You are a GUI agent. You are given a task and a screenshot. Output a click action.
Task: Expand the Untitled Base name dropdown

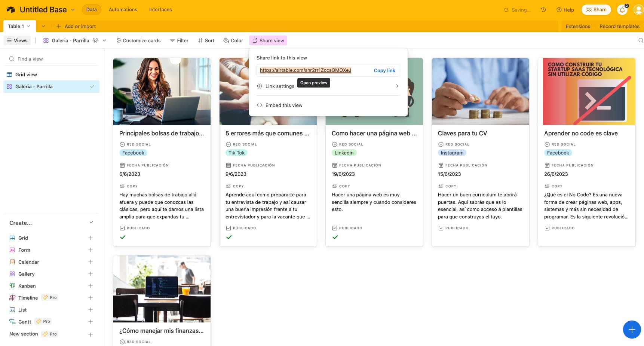73,10
